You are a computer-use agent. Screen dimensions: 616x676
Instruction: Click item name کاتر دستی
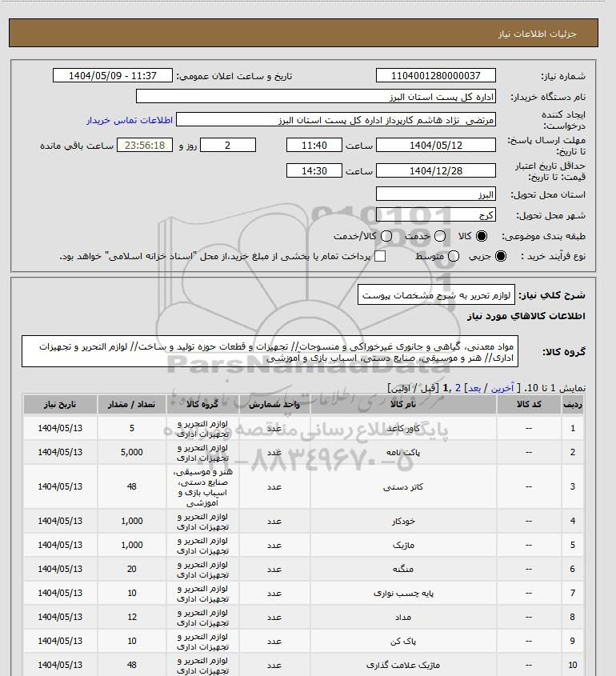click(x=403, y=486)
